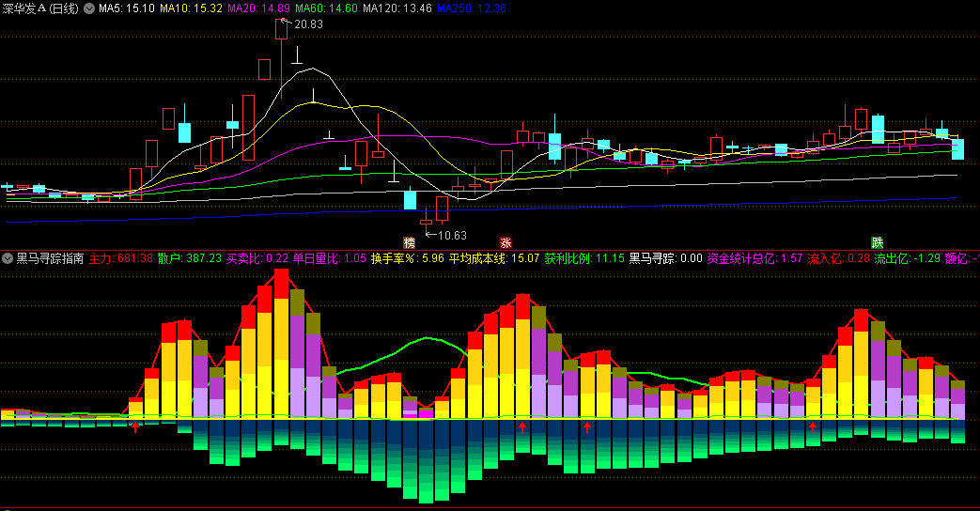Click the 榜 event marker icon
980x511 pixels.
click(x=410, y=243)
